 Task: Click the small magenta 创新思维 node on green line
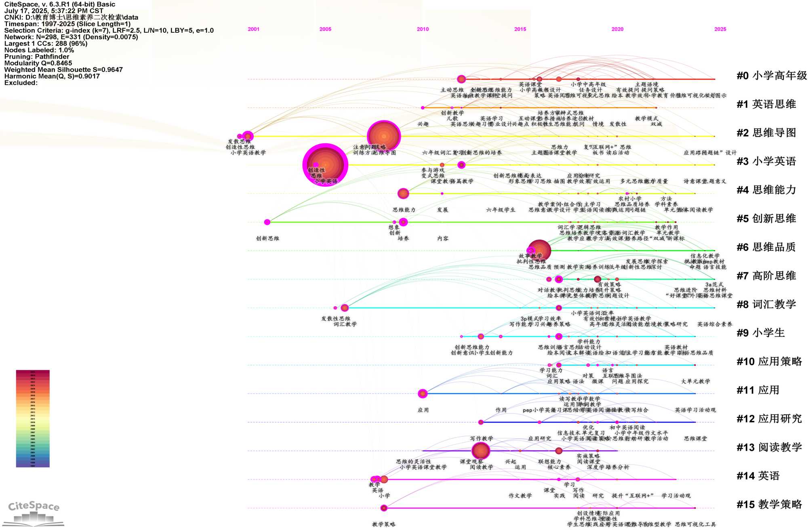pos(267,222)
